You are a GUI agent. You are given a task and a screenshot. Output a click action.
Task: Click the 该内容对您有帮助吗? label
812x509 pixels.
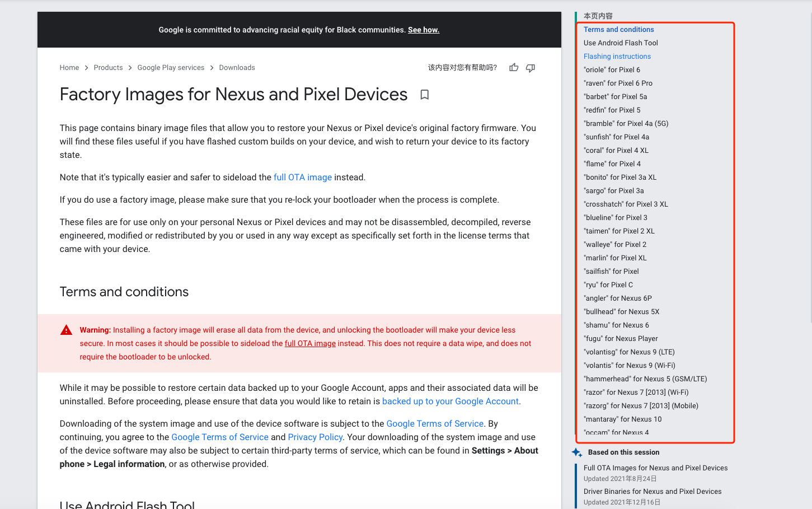[x=462, y=68]
